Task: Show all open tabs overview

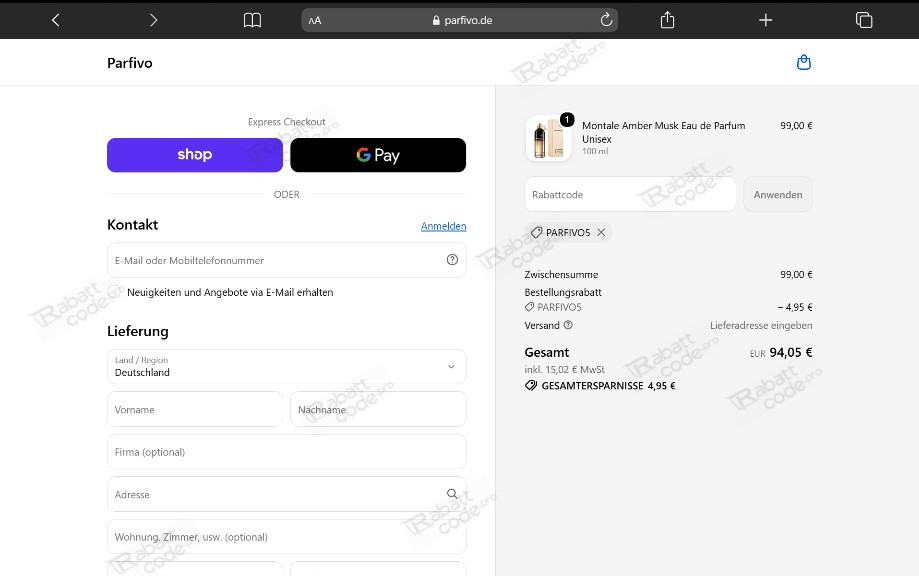Action: 864,20
